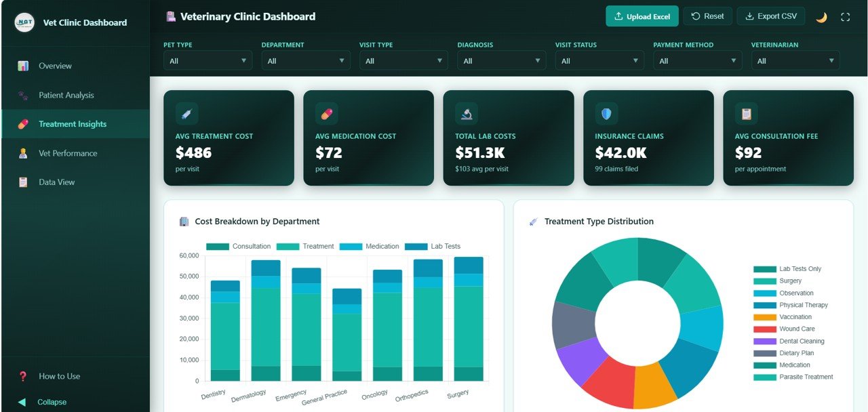Toggle dark mode with the moon icon
Image resolution: width=868 pixels, height=412 pixels.
(821, 16)
